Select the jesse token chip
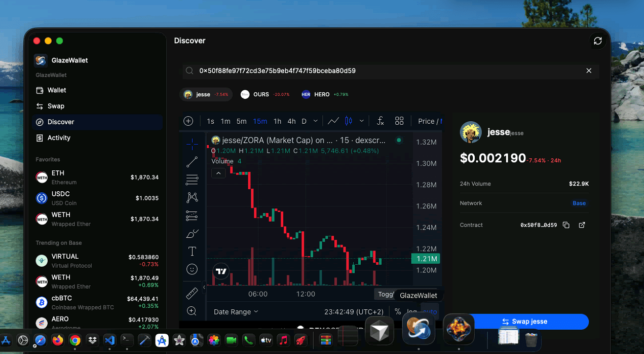Screen dimensions: 644x354 (206, 94)
